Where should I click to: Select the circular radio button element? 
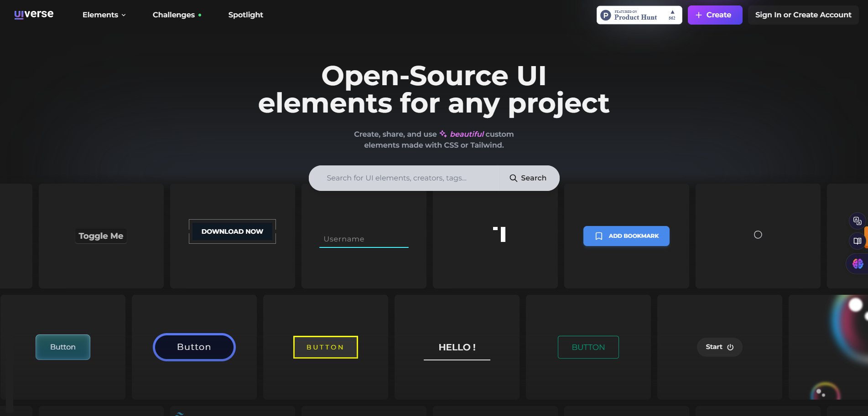[758, 235]
